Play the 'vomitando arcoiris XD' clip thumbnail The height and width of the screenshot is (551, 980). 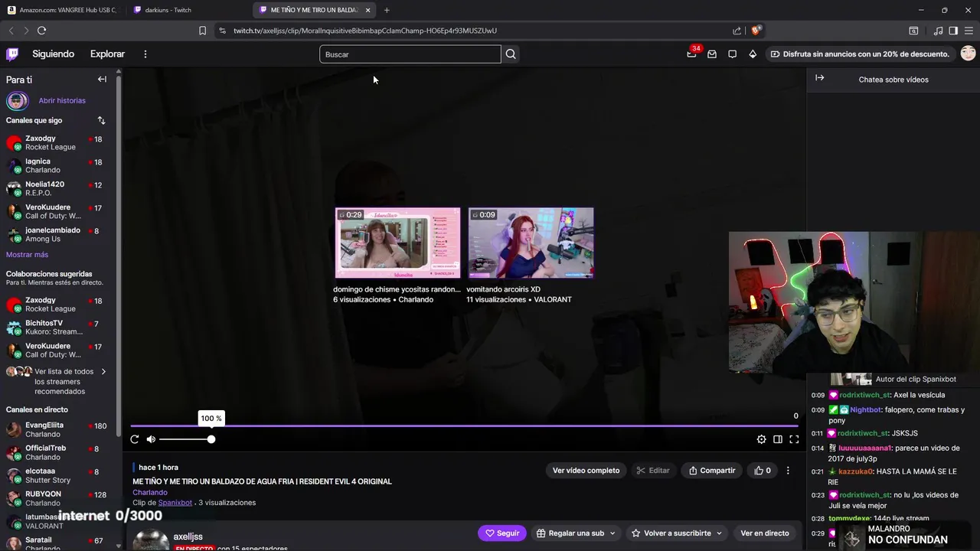pyautogui.click(x=531, y=243)
